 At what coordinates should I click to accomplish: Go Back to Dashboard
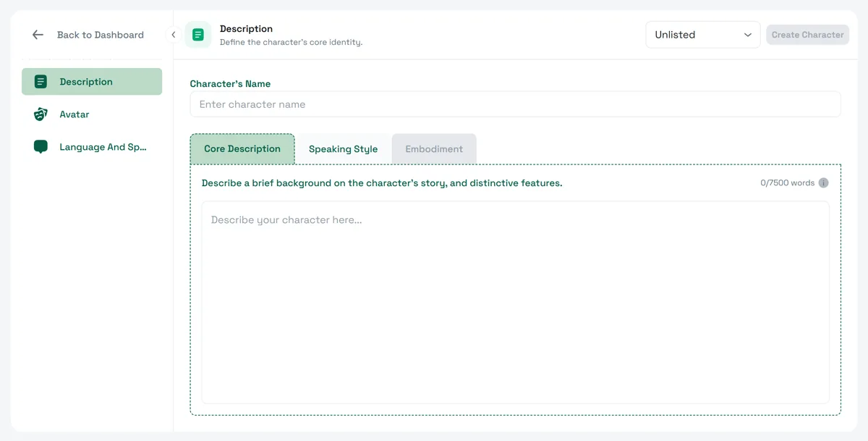pos(101,35)
